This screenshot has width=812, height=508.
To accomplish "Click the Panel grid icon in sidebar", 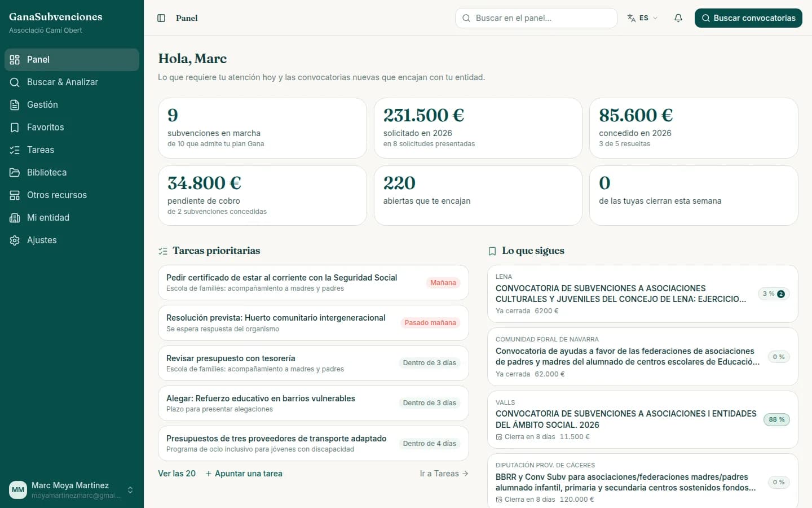I will (15, 60).
